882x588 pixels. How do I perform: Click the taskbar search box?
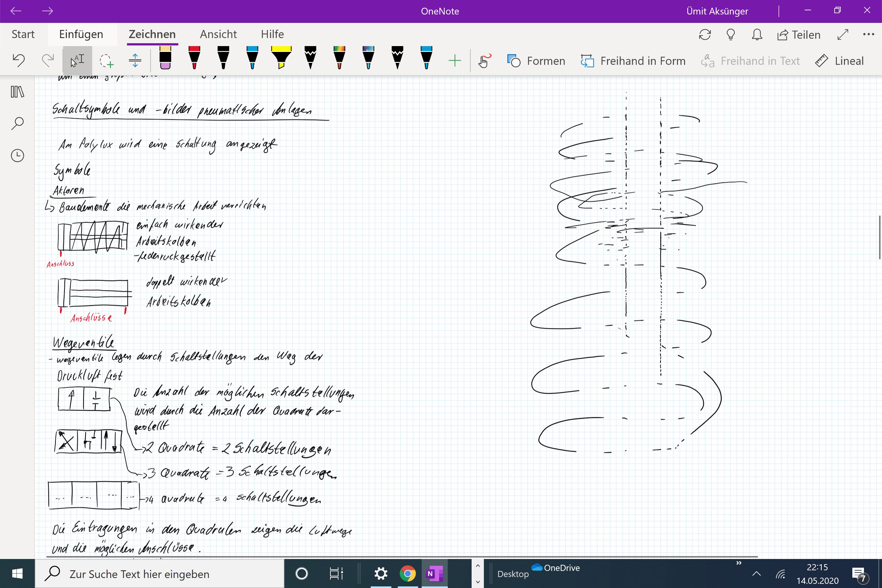tap(160, 574)
